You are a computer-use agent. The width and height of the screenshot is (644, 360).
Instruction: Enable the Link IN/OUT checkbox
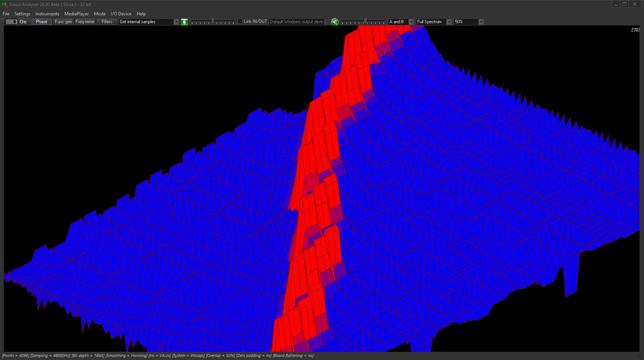pyautogui.click(x=240, y=21)
